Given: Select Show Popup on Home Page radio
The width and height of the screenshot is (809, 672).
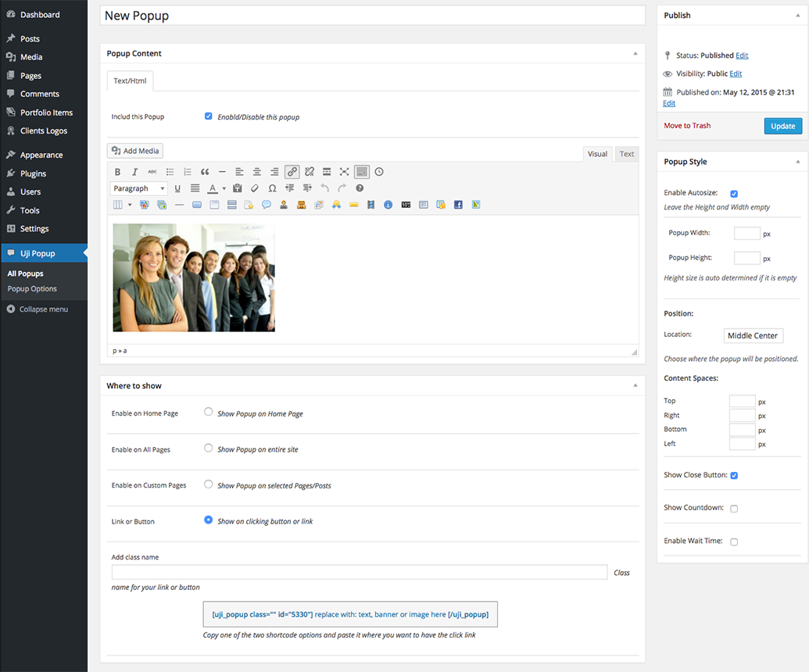Looking at the screenshot, I should 209,412.
